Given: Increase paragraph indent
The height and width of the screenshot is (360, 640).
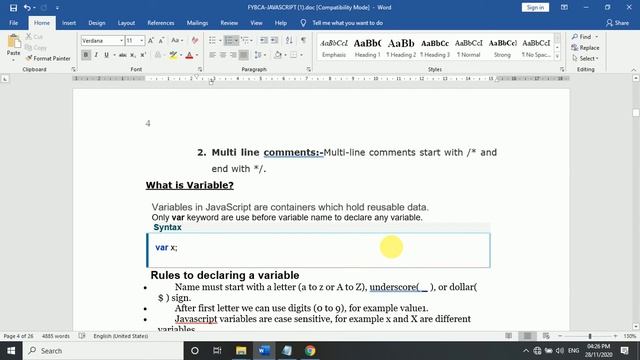Looking at the screenshot, I should click(x=274, y=40).
